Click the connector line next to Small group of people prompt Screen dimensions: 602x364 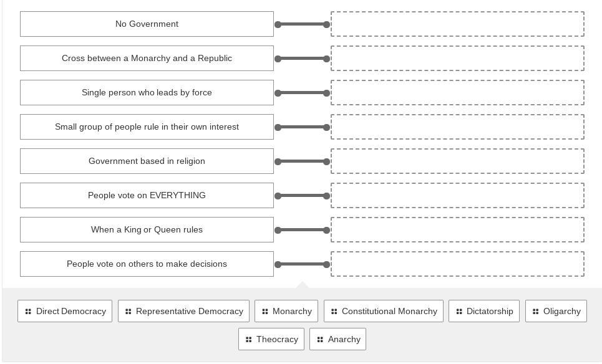click(302, 127)
